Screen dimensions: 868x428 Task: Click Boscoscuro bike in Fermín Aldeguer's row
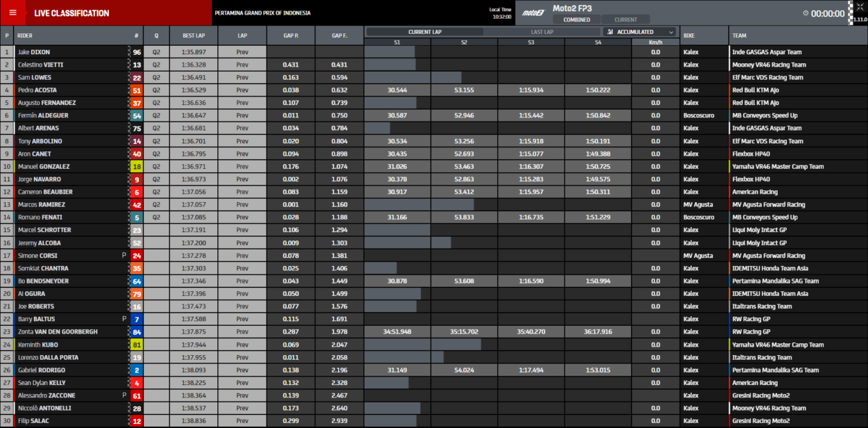(x=698, y=116)
